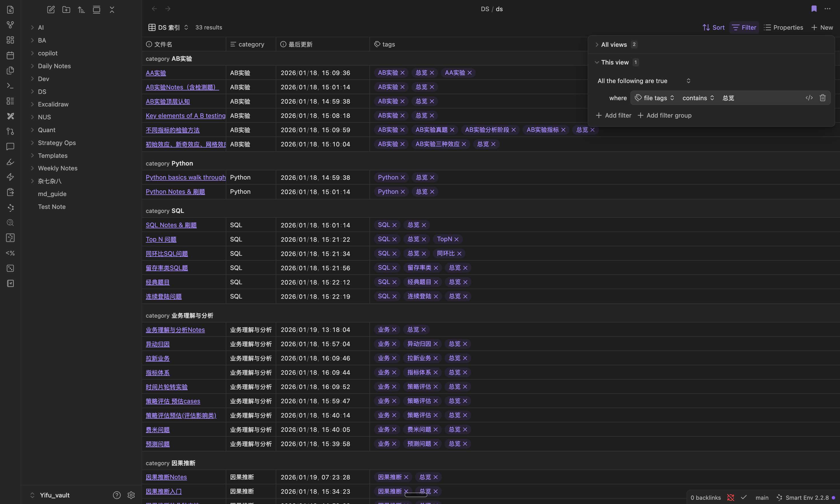The width and height of the screenshot is (840, 504).
Task: Open the DS 索引 view switcher
Action: click(x=169, y=27)
